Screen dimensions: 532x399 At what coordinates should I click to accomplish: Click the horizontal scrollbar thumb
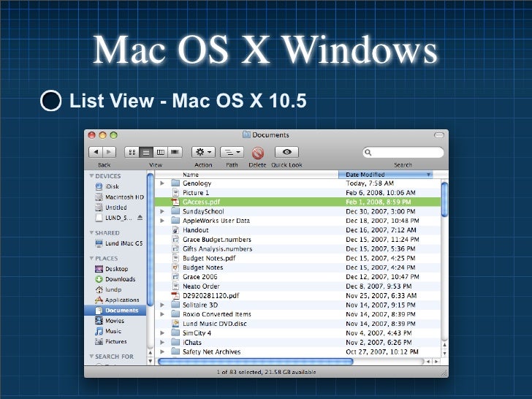[x=256, y=362]
